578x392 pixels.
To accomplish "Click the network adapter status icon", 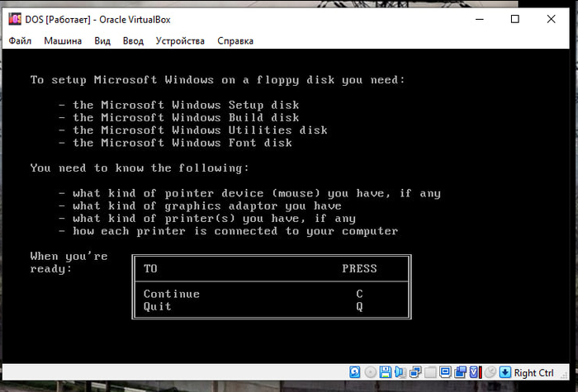I will [x=415, y=373].
